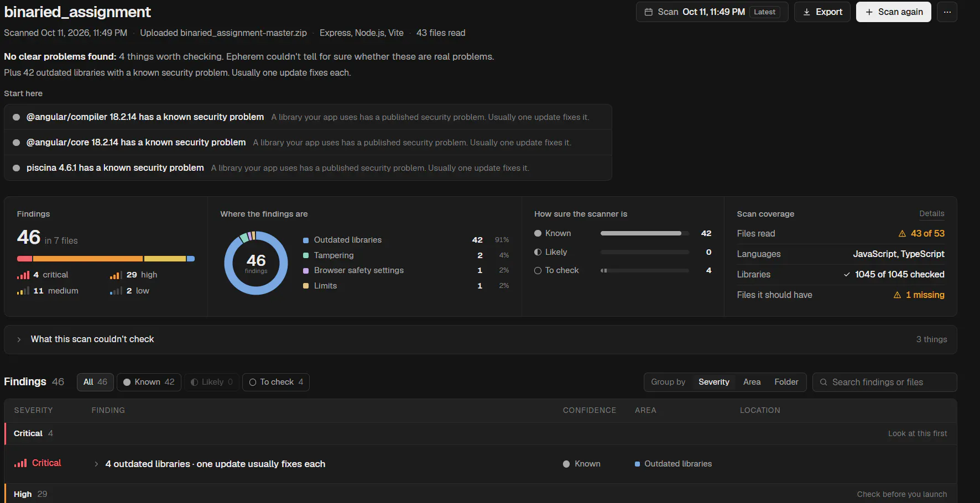Click the To check confidence progress bar

[644, 270]
